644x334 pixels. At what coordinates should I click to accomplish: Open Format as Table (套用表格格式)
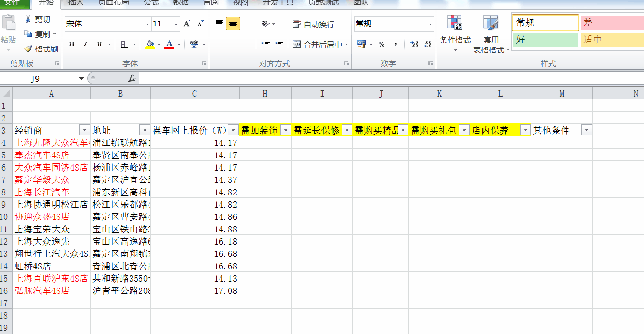[491, 34]
